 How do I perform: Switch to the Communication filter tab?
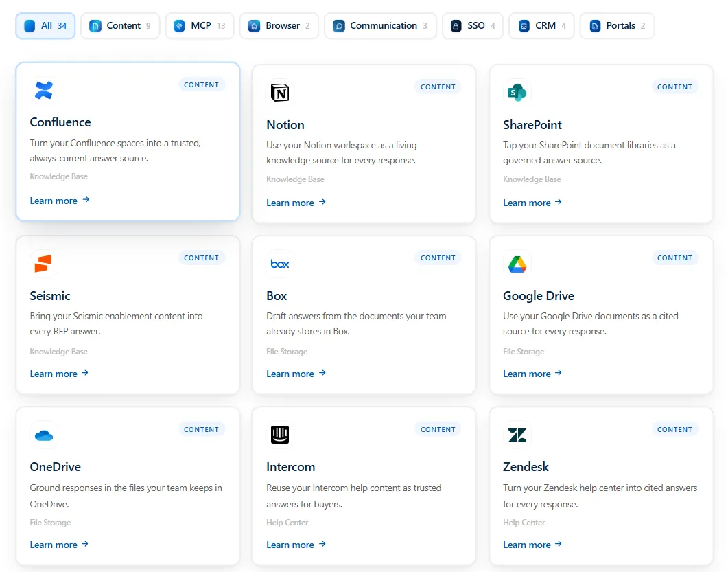click(380, 26)
